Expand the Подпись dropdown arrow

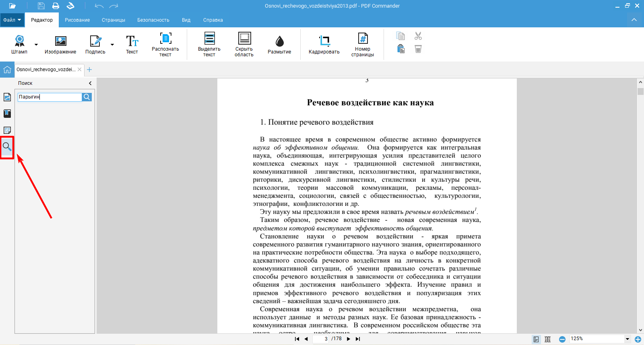(112, 45)
